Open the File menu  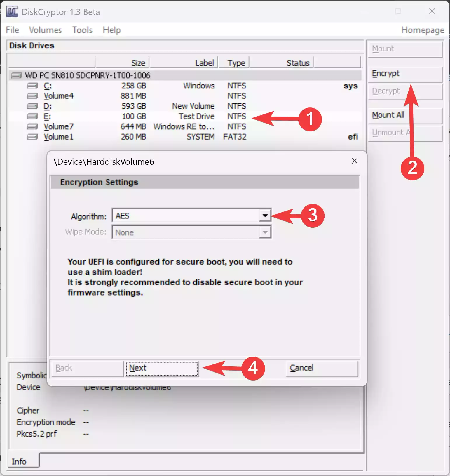(12, 30)
